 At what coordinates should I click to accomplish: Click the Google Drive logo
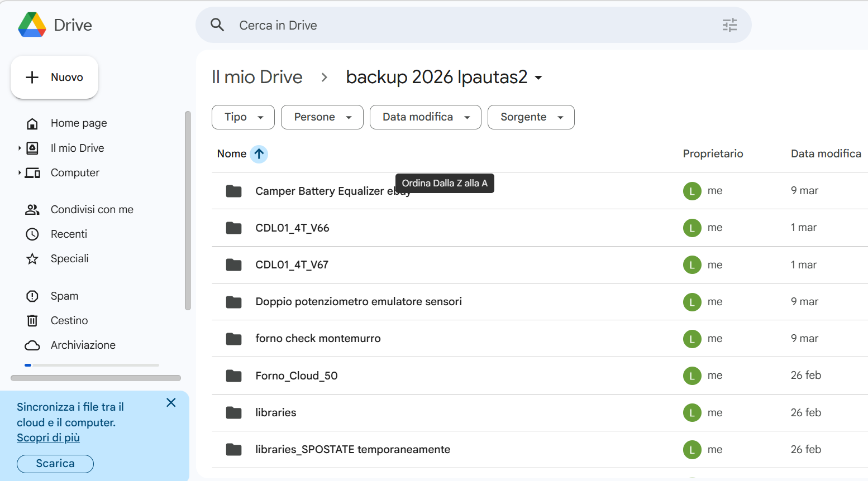point(32,25)
